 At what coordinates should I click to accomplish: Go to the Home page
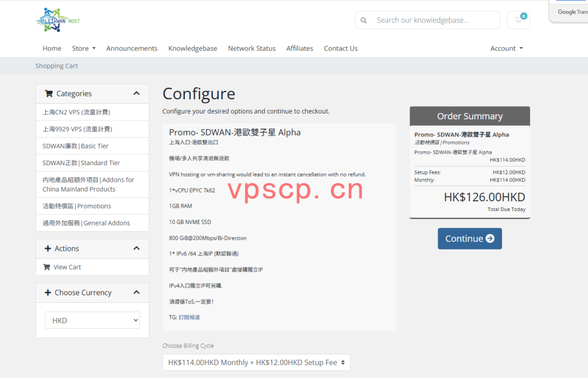tap(52, 48)
